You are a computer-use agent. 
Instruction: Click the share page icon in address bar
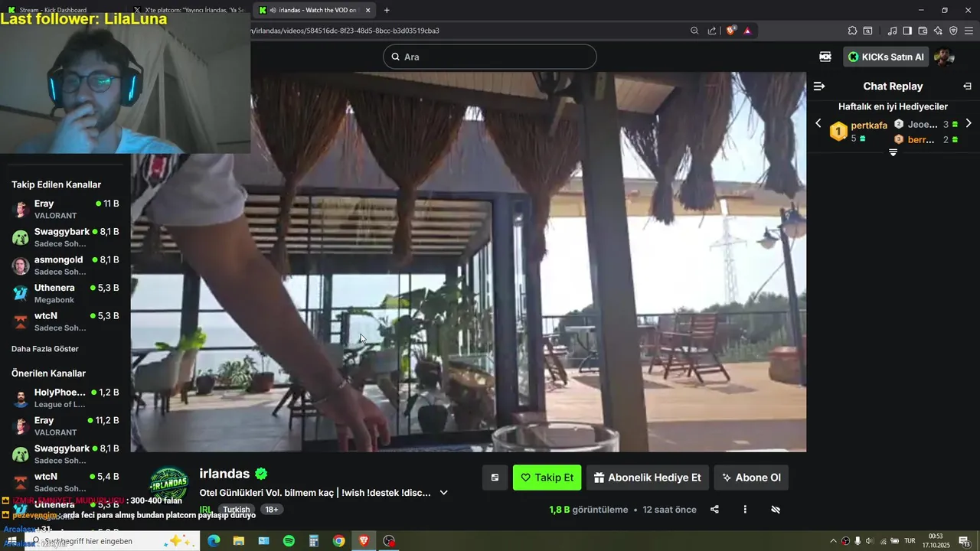tap(712, 31)
